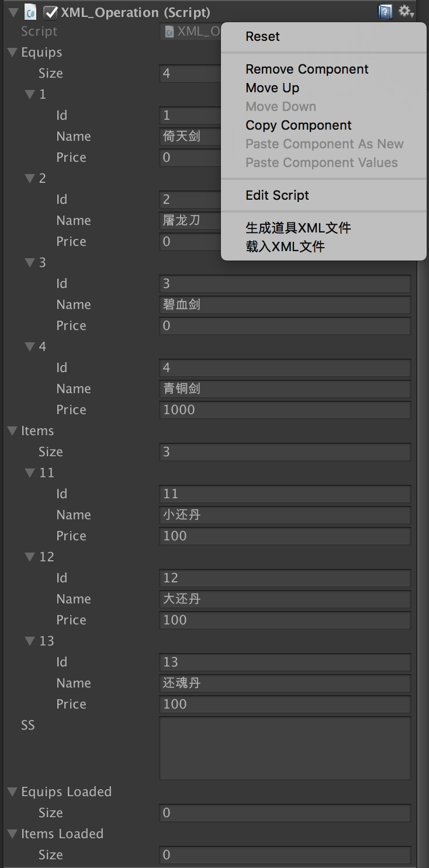
Task: Choose Copy Component from the menu
Action: click(299, 125)
